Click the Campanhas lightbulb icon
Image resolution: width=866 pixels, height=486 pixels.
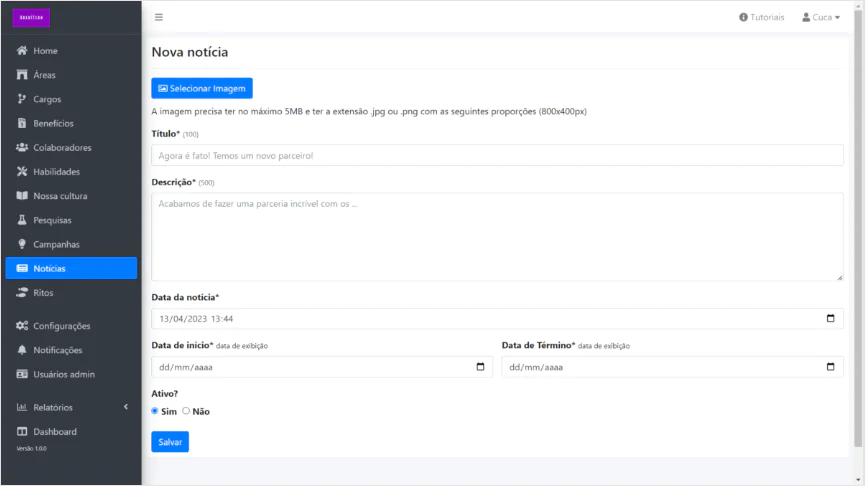pyautogui.click(x=22, y=244)
